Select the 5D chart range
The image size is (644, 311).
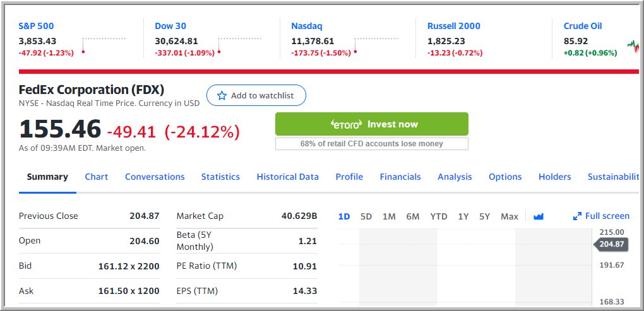tap(366, 216)
